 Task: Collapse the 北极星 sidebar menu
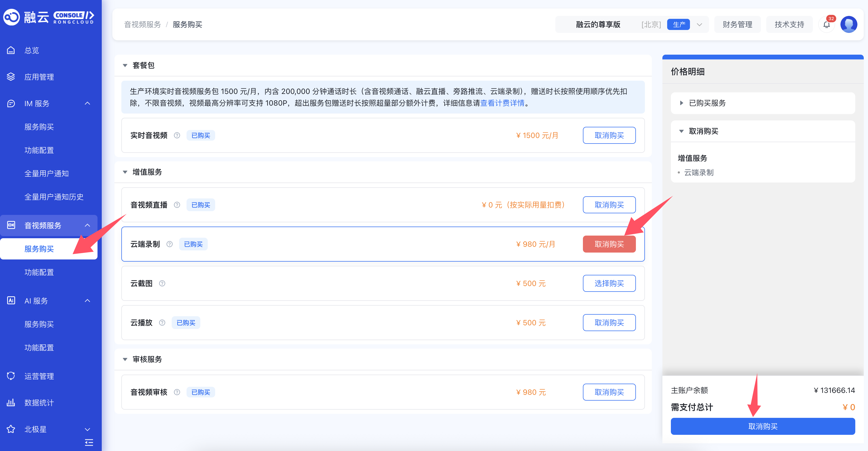[87, 429]
